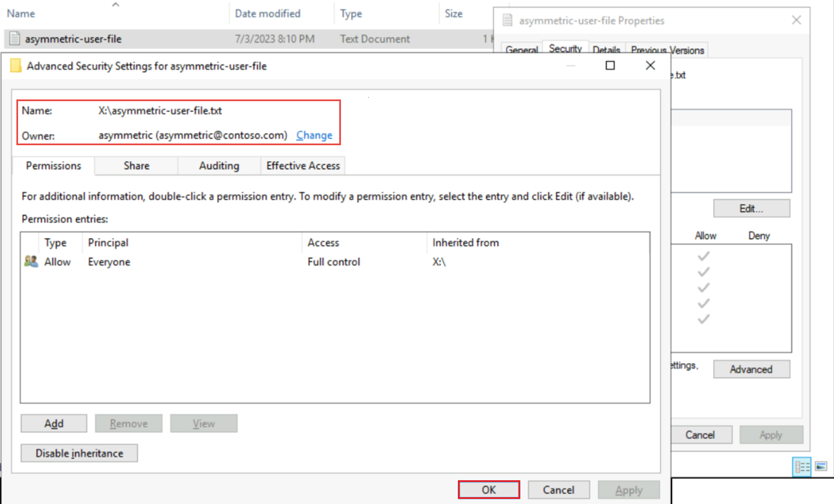The width and height of the screenshot is (834, 504).
Task: Click the Everyone principal users icon
Action: (31, 261)
